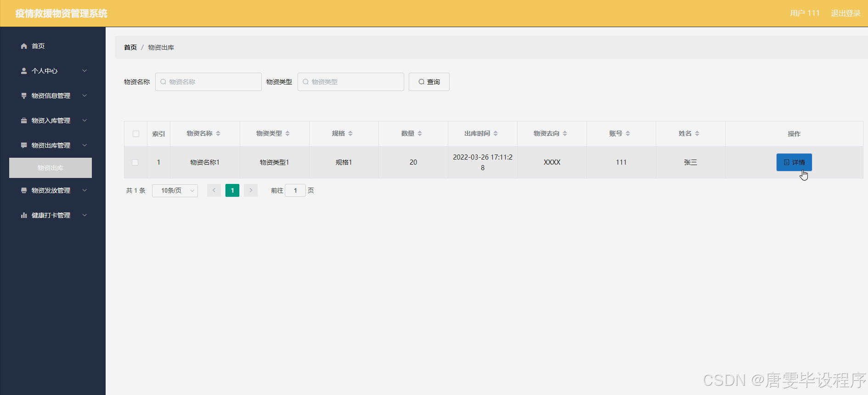Collapse 物资出库管理 menu chevron
The image size is (868, 395).
(x=85, y=145)
